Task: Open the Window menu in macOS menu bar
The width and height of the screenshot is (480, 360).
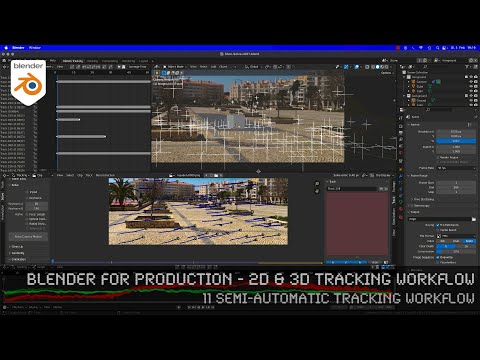Action: pos(35,48)
